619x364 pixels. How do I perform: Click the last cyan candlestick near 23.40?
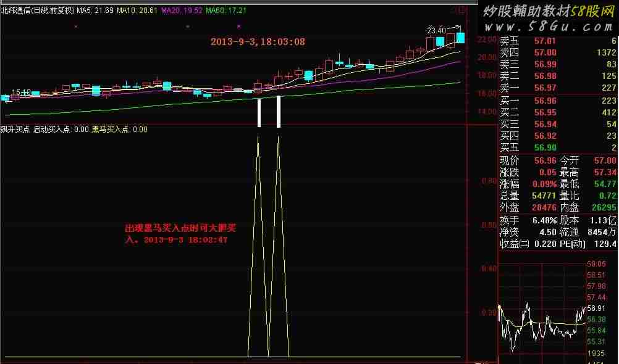[x=460, y=38]
